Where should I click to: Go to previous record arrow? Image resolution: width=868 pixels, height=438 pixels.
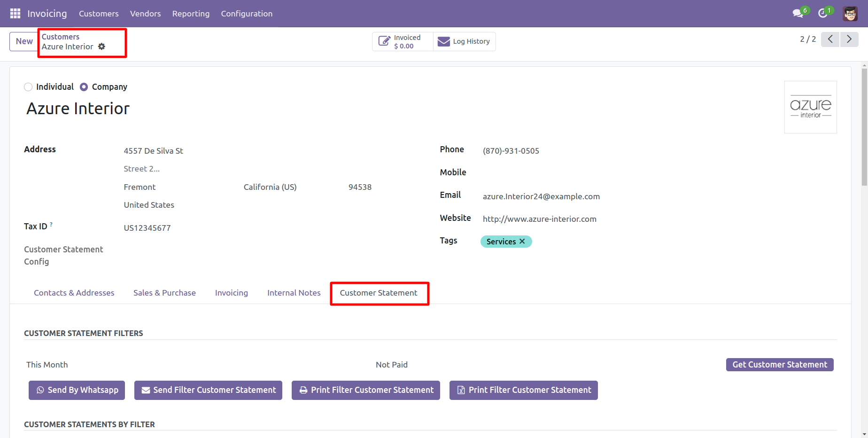tap(830, 39)
